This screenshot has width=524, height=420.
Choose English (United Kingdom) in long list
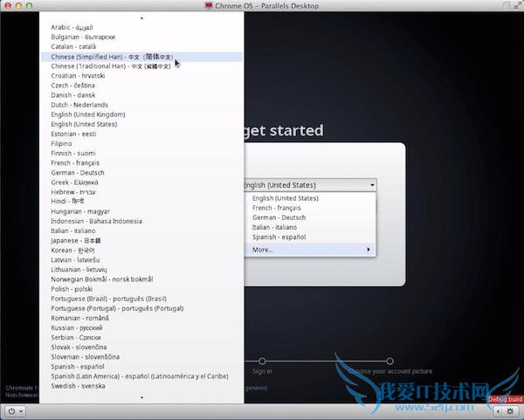141,114
